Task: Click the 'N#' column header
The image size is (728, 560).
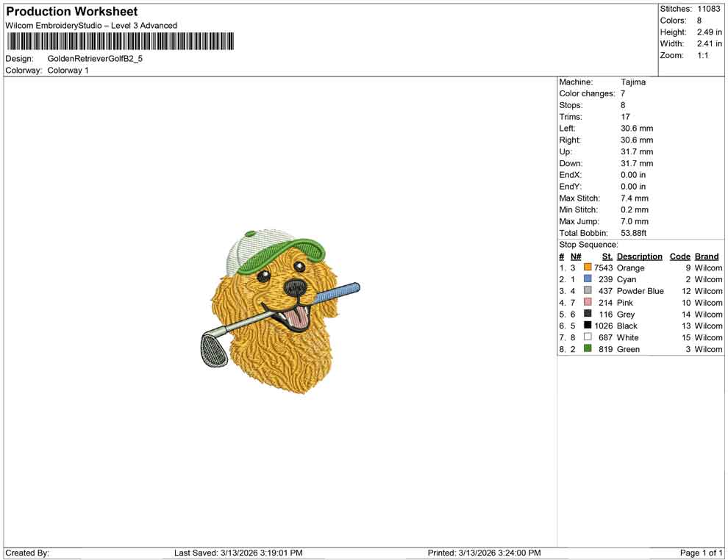Action: tap(576, 256)
